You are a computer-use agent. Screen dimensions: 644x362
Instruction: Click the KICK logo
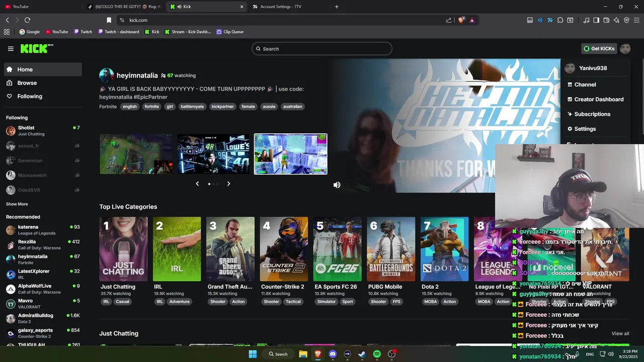37,49
